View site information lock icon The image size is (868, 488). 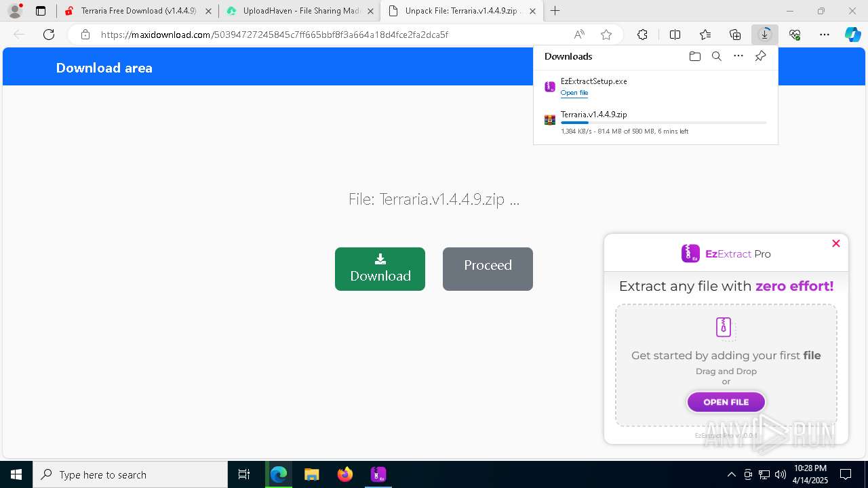[x=85, y=35]
